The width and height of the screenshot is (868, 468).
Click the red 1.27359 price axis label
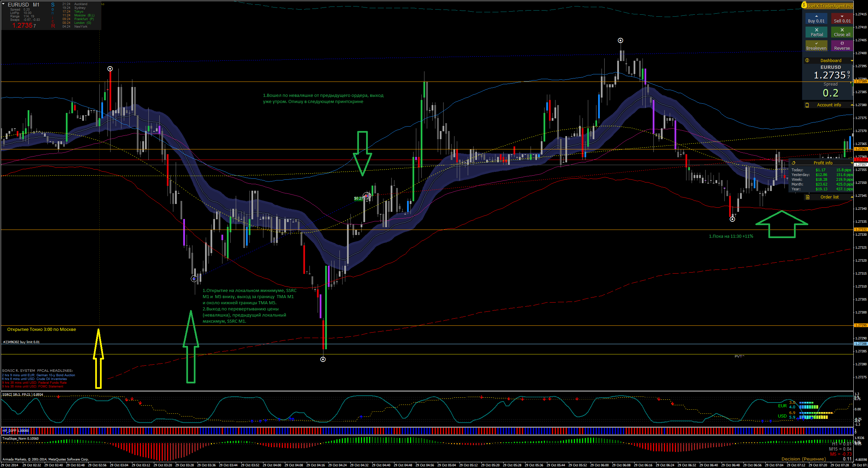point(861,159)
